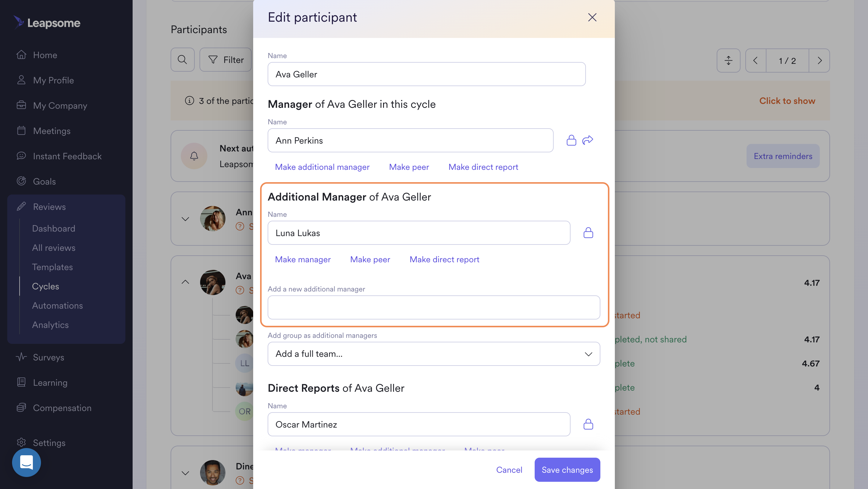Click the Ann avatar photo

click(212, 218)
